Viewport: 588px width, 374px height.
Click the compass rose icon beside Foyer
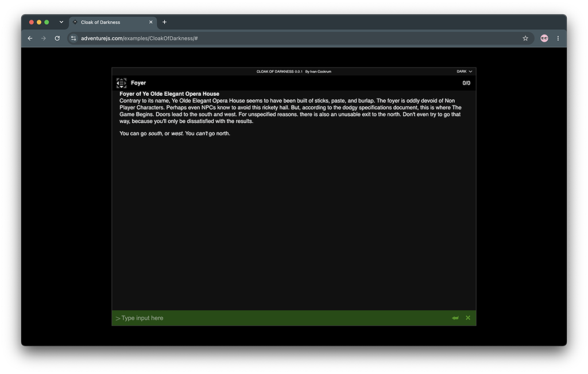122,83
